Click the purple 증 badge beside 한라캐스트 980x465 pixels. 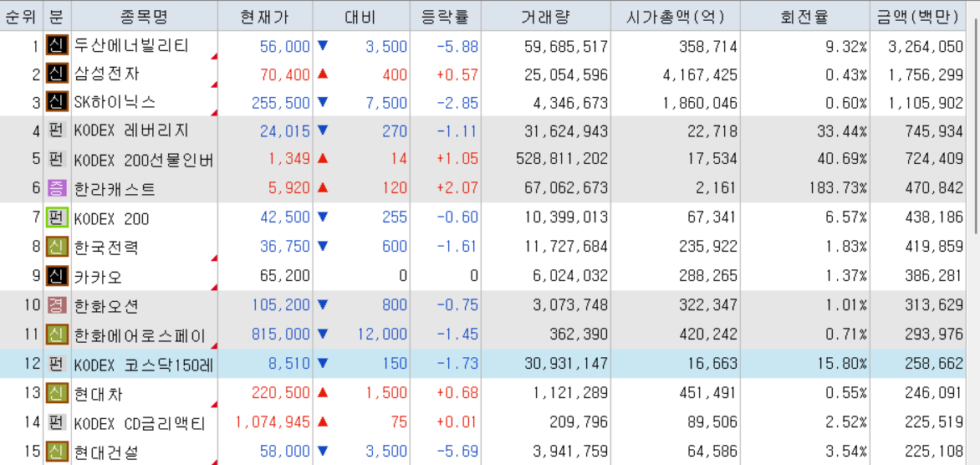point(56,189)
